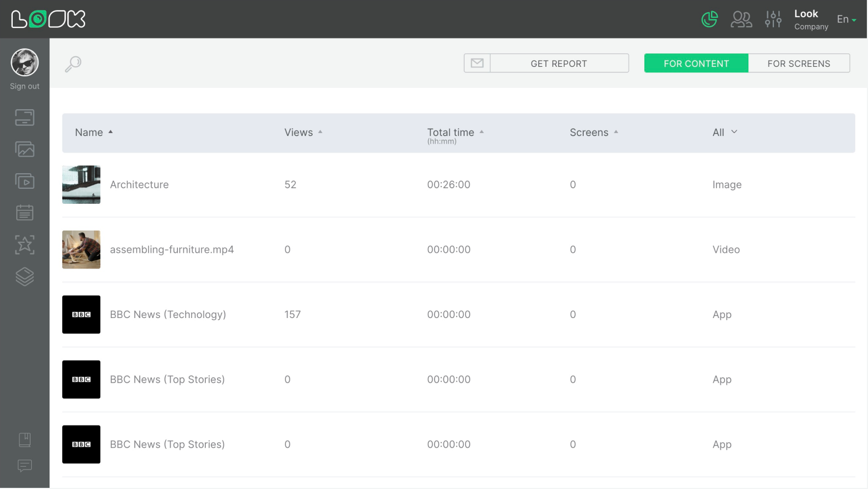Open the layers icon in sidebar

[x=24, y=276]
